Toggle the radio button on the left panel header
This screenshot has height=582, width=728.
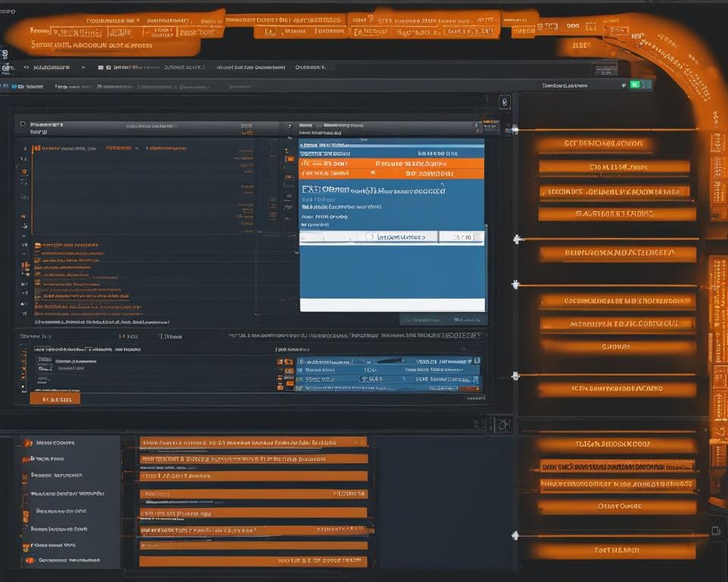pyautogui.click(x=21, y=124)
